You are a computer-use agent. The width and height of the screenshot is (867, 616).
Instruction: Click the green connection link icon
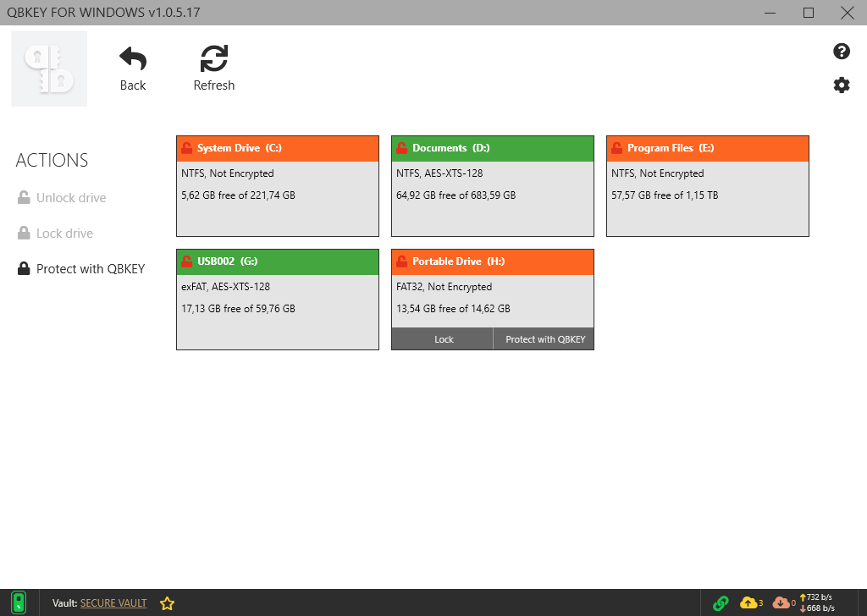[x=721, y=602]
